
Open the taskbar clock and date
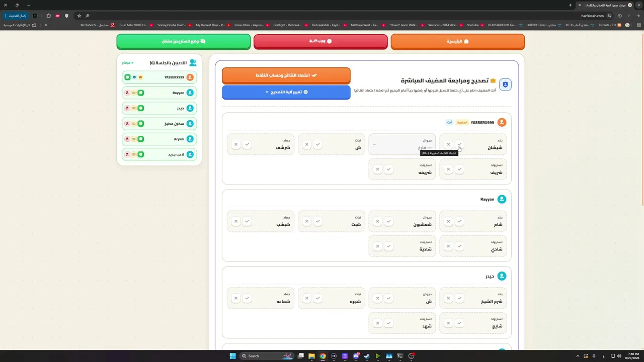click(x=633, y=356)
